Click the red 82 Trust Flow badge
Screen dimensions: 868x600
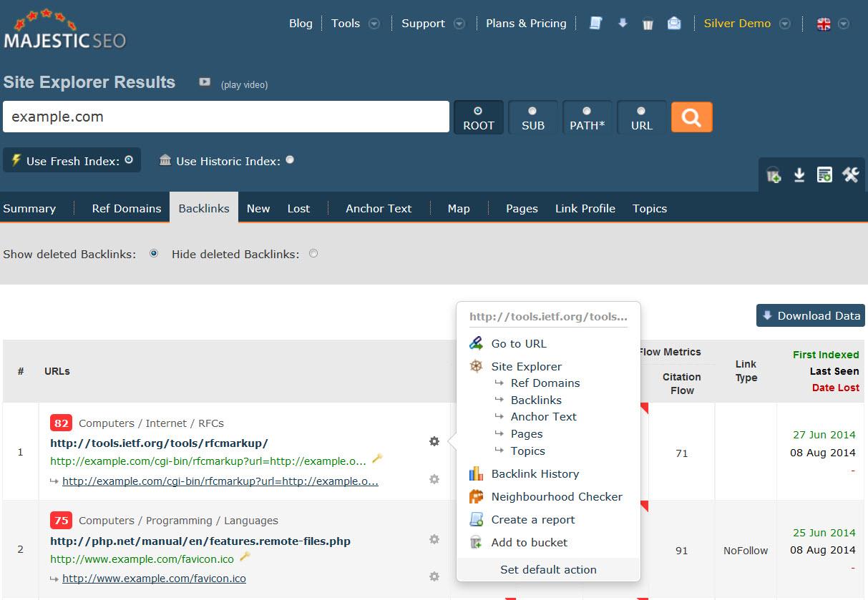[x=62, y=423]
